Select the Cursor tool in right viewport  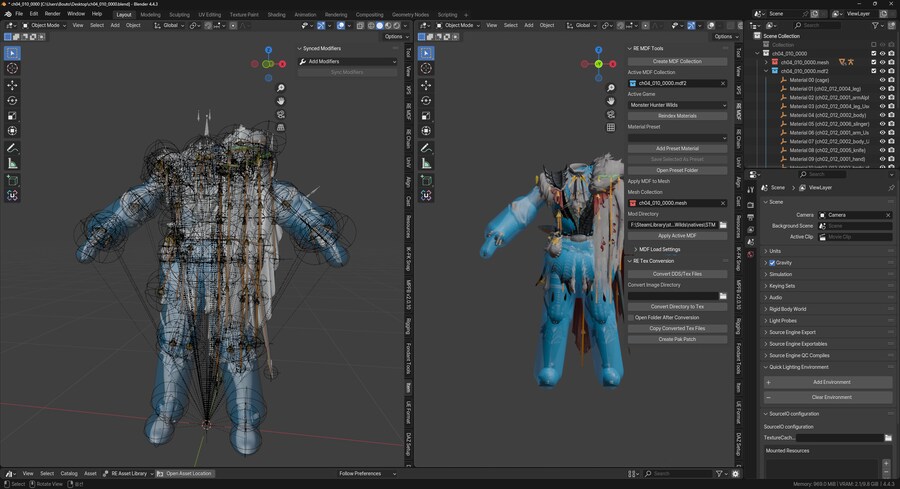[426, 68]
